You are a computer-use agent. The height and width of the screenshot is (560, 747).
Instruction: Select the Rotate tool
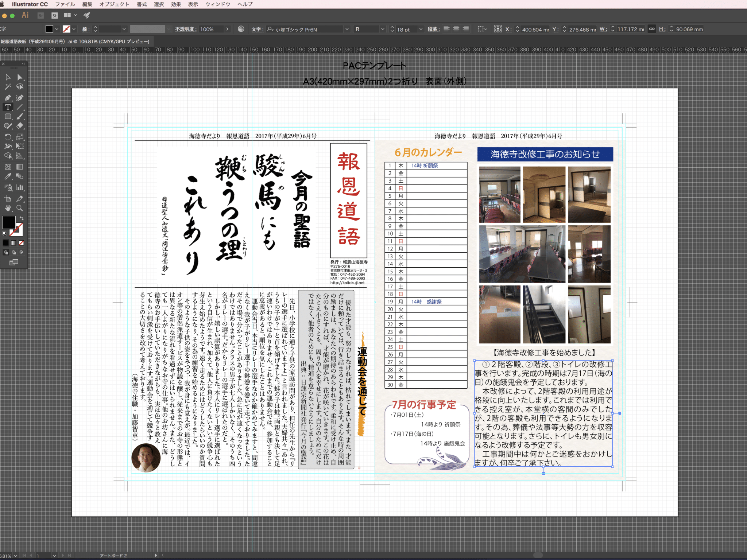[x=8, y=137]
